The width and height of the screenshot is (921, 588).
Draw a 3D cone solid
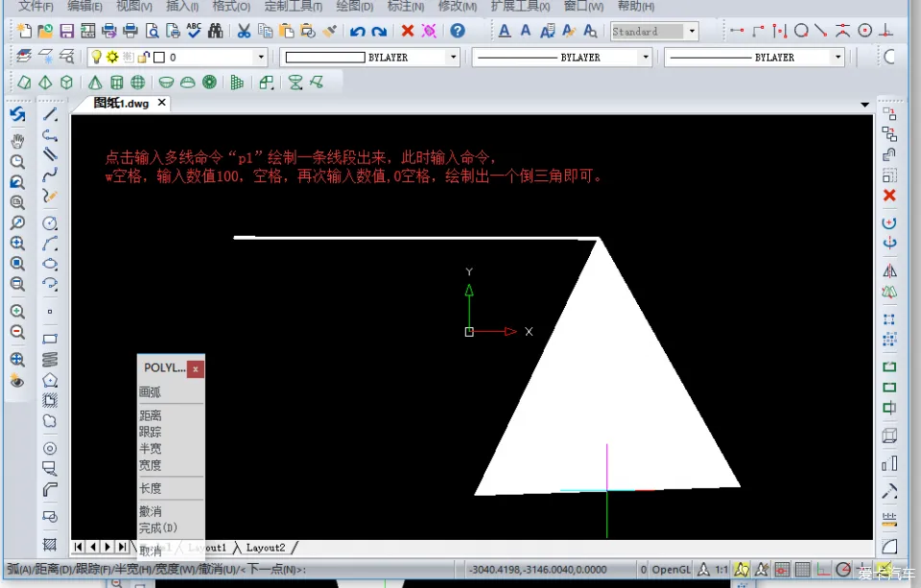(x=95, y=82)
